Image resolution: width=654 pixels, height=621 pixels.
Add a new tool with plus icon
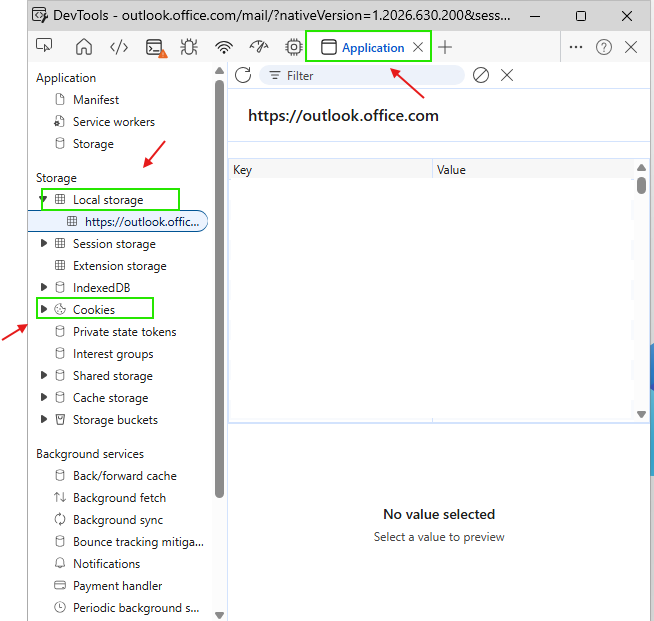(445, 47)
